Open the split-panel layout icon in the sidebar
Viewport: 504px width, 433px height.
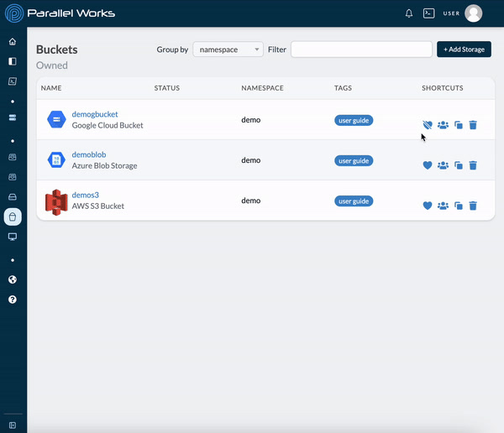click(13, 61)
